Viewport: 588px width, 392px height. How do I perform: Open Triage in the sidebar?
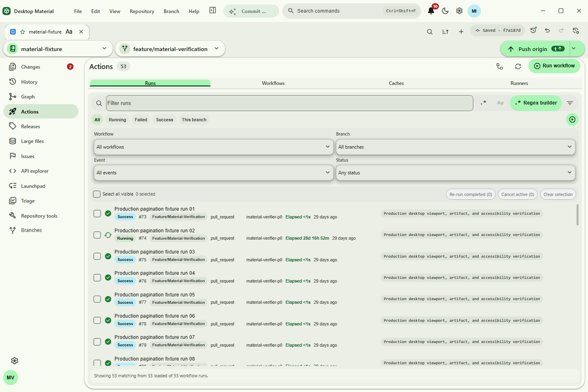[x=41, y=200]
